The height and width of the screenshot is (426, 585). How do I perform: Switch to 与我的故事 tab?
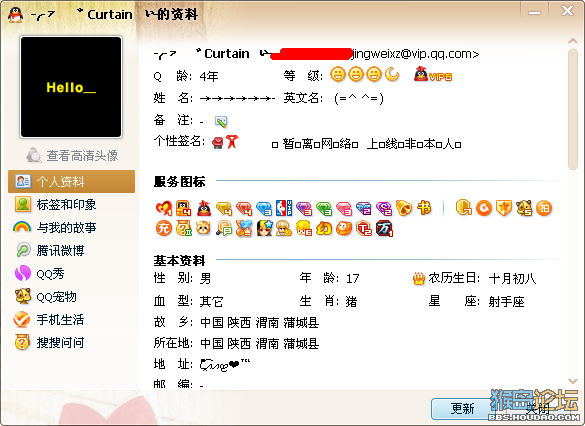[x=71, y=227]
